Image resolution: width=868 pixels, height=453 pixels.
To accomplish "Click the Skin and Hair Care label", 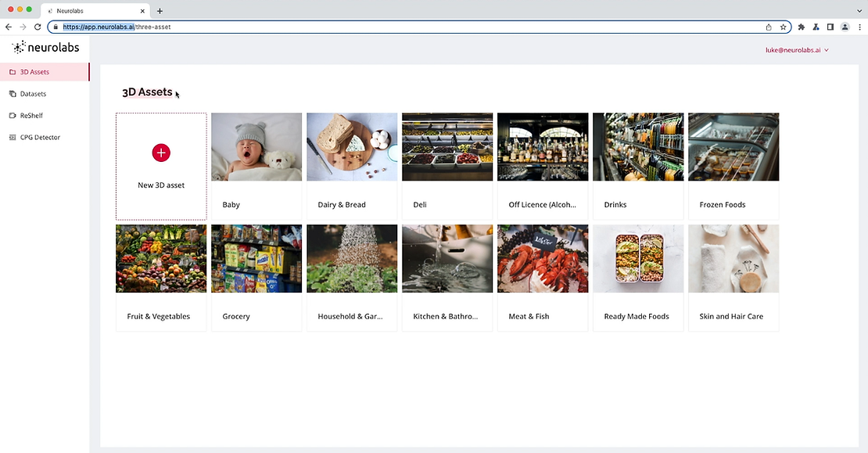I will tap(730, 316).
